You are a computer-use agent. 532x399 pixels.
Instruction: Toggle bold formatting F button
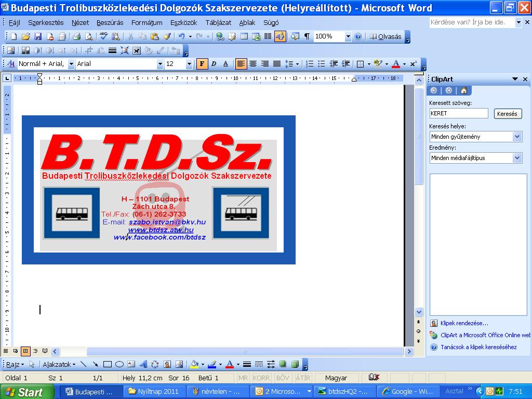pos(202,64)
